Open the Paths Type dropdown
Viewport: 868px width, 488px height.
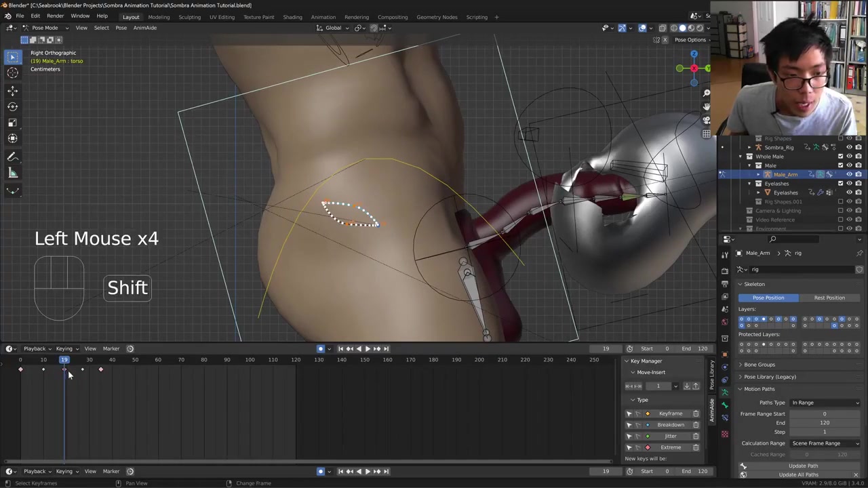(x=825, y=403)
